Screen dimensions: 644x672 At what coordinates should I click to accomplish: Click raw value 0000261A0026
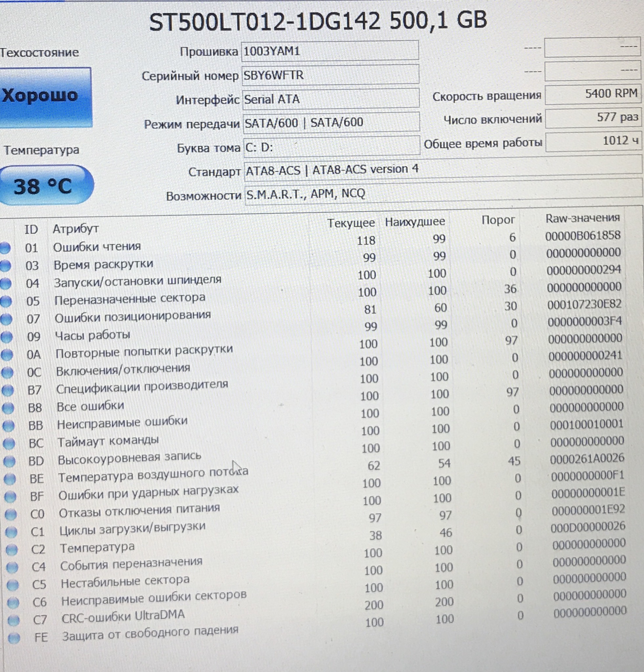(588, 458)
